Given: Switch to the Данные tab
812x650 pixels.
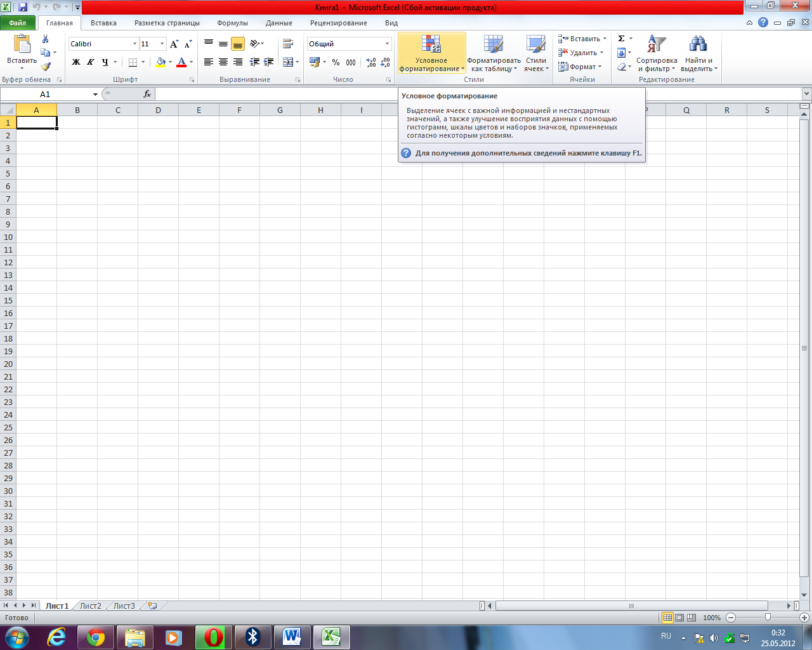Looking at the screenshot, I should click(279, 23).
